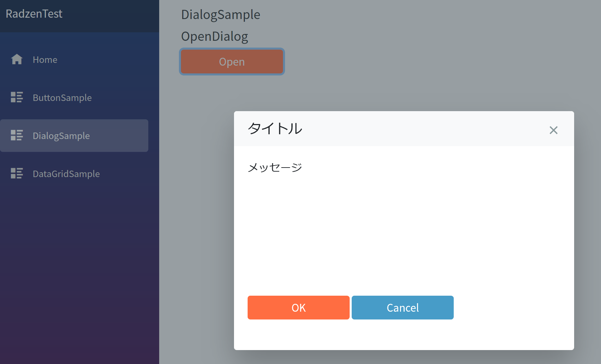Click the OpenDialog subheading text
Viewport: 601px width, 364px height.
point(214,37)
